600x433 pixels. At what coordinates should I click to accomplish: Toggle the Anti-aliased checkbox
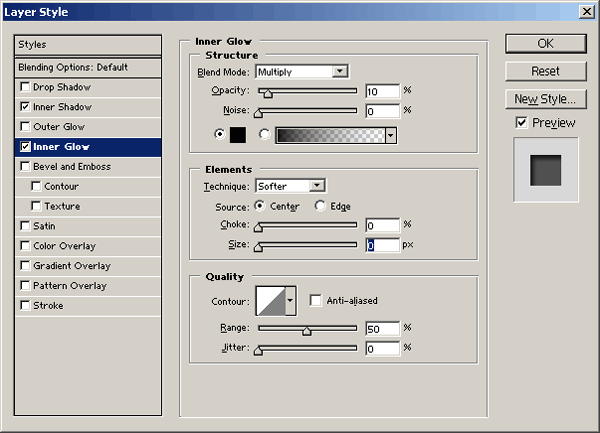(315, 300)
